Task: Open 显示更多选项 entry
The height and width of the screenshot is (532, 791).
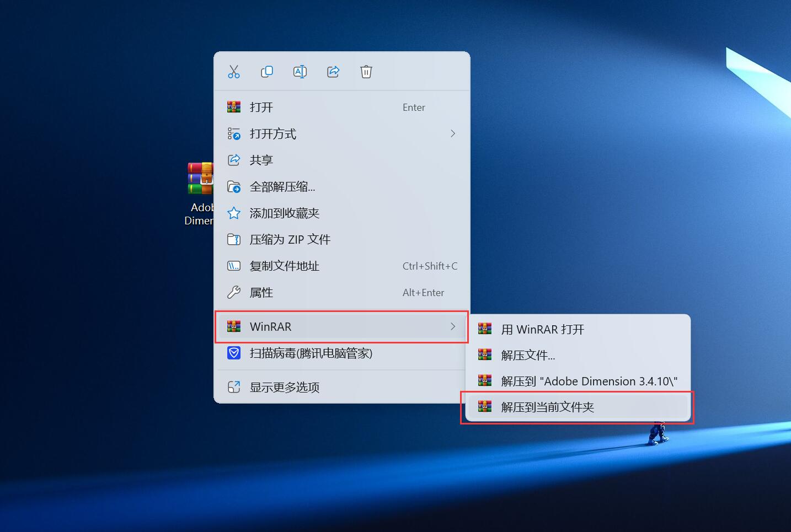Action: (x=285, y=388)
